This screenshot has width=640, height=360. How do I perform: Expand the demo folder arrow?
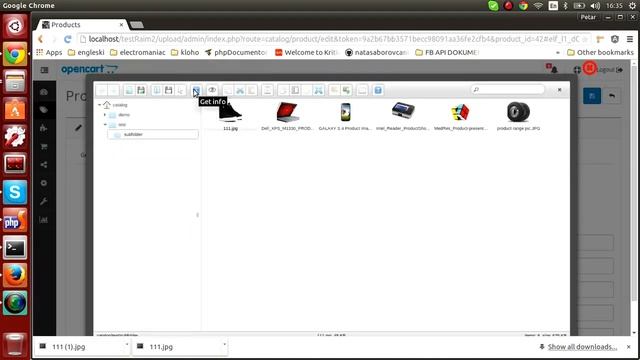pyautogui.click(x=105, y=115)
